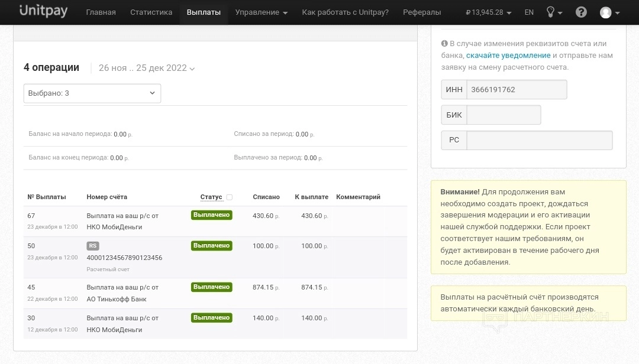Open the 'Выбрано: 3' filter dropdown
Viewport: 639px width, 364px height.
point(92,93)
